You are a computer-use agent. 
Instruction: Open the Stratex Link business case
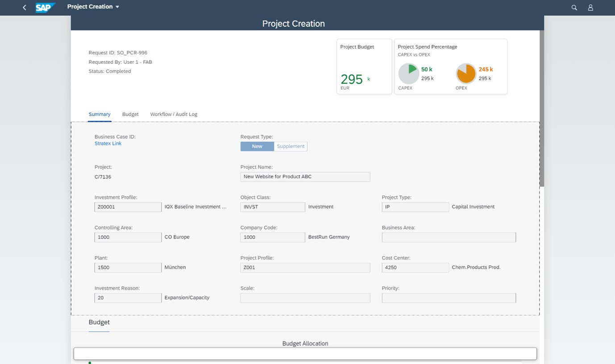tap(108, 143)
